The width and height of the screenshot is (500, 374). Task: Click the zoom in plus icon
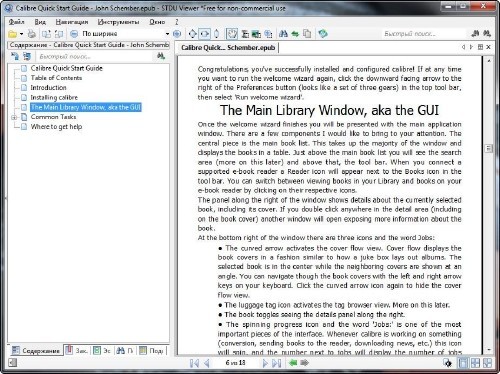click(x=177, y=34)
